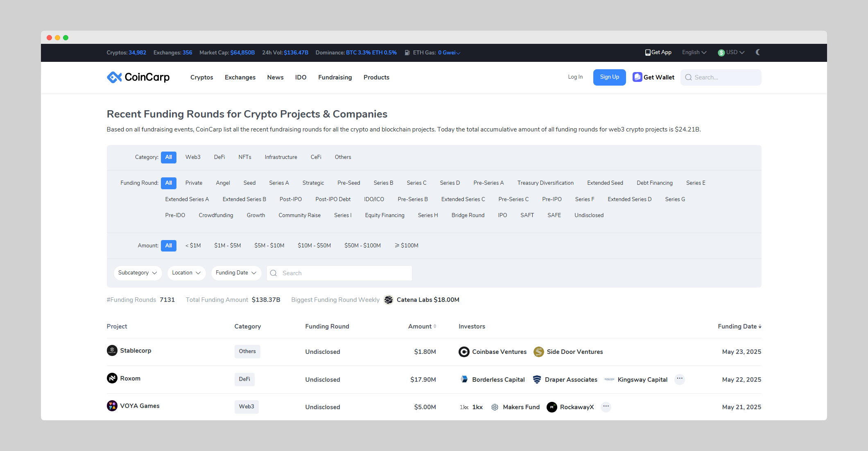Open the Fundraising menu
This screenshot has height=451, width=868.
coord(335,77)
